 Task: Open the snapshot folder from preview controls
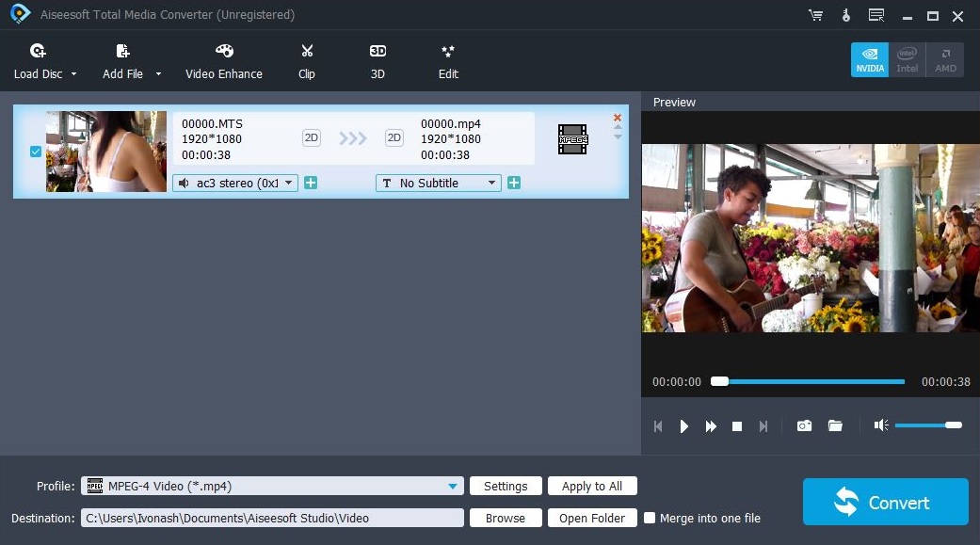coord(835,425)
